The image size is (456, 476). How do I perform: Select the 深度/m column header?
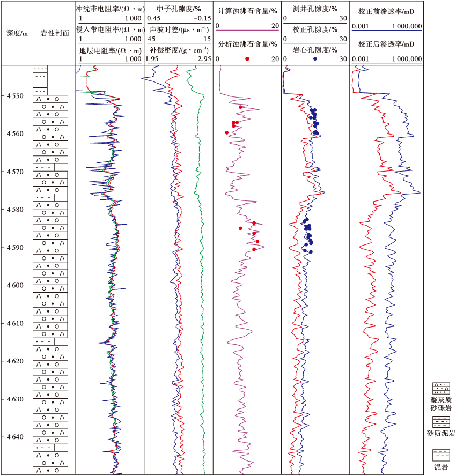tap(17, 33)
